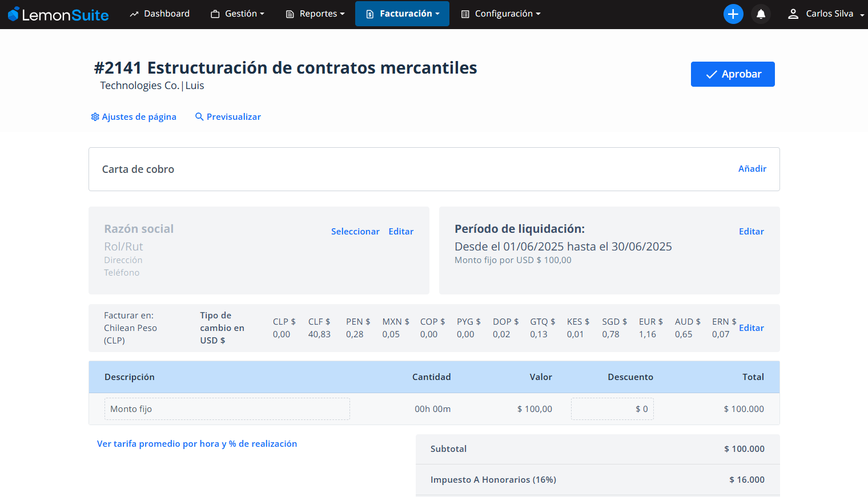Click the Monto fijo description field
Image resolution: width=868 pixels, height=497 pixels.
227,409
